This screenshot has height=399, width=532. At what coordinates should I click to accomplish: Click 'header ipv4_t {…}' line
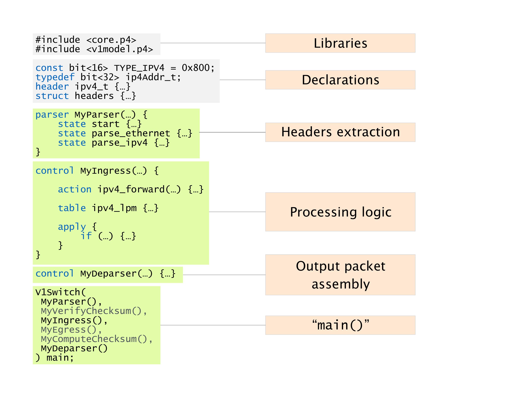(x=83, y=87)
